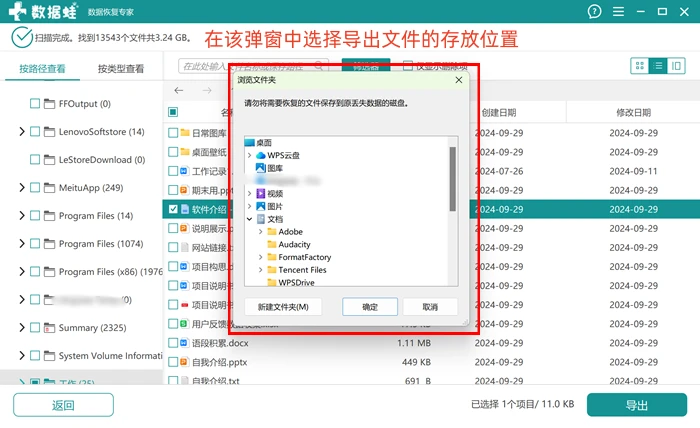Close the 浏览文件夹 dialog
Screen dimensions: 700x428
(x=458, y=80)
